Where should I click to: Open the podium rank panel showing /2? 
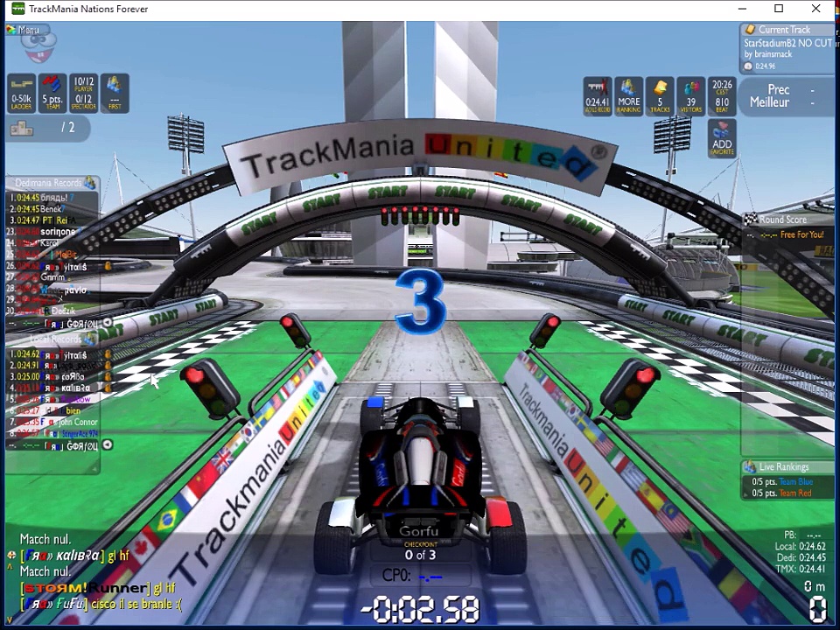(47, 128)
